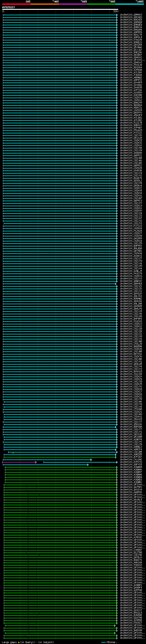146x644 pixels.
Task: Select the query name AV525227
Action: 8,7
